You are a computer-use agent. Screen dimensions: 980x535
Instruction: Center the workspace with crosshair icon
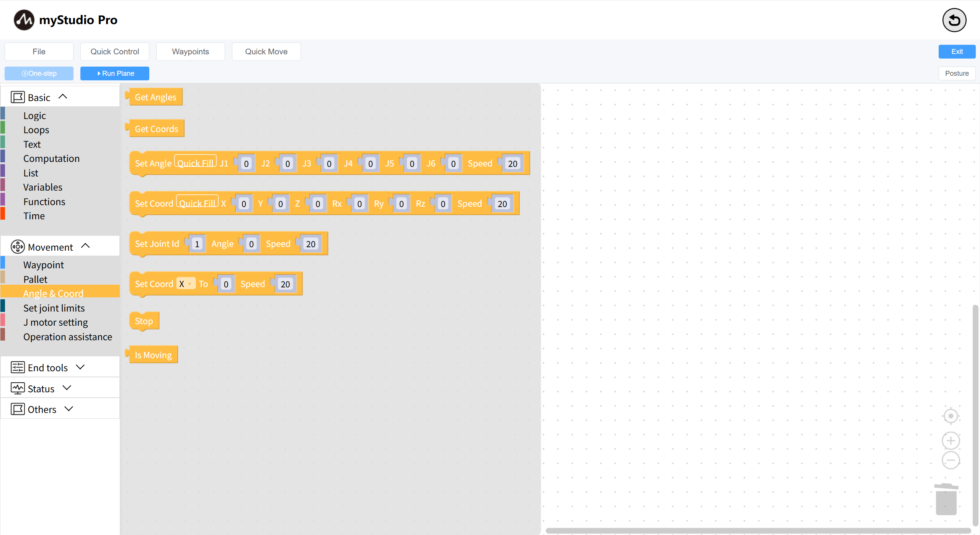[x=951, y=416]
